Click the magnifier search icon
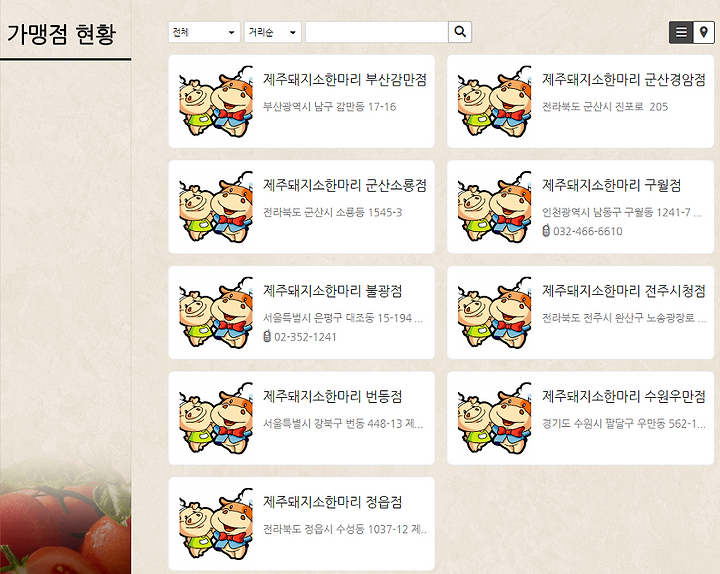 click(x=460, y=32)
